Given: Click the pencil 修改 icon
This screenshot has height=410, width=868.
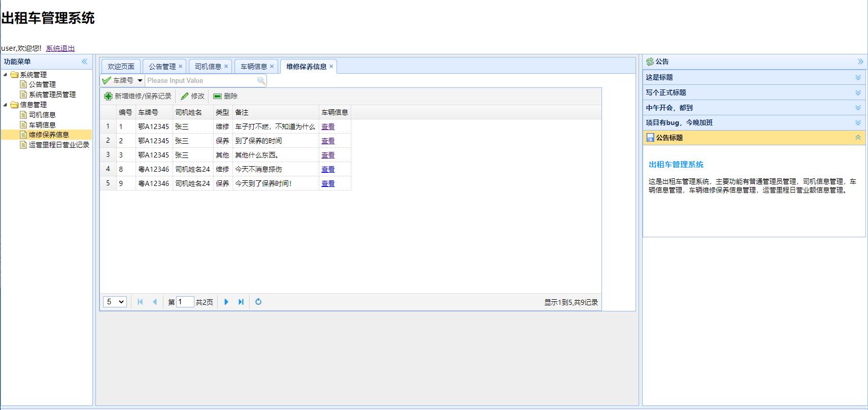Looking at the screenshot, I should tap(185, 96).
